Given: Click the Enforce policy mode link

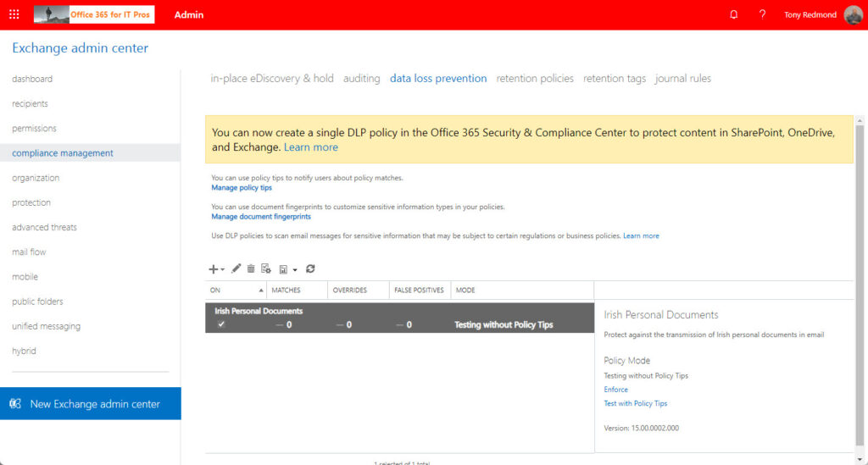Looking at the screenshot, I should [x=615, y=390].
